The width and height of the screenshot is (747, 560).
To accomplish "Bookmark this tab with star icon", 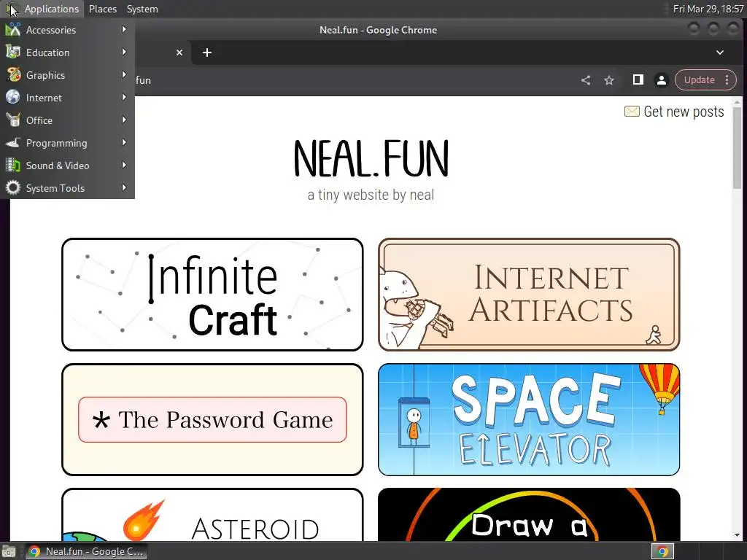I will tap(609, 80).
